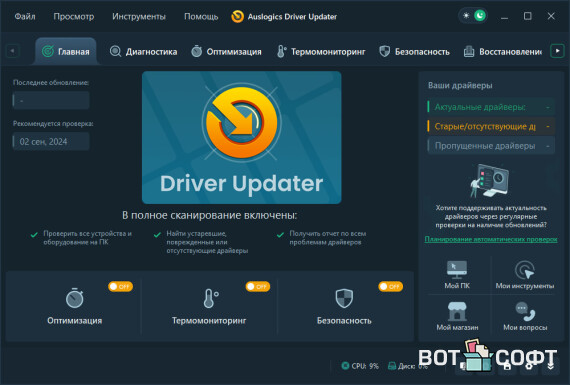Click the Driver Updater banner image

[241, 137]
